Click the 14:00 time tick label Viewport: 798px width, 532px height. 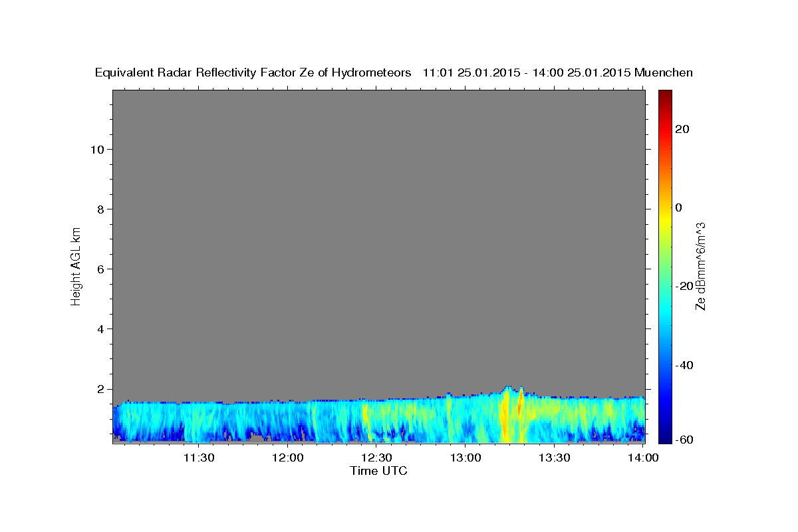pos(643,458)
